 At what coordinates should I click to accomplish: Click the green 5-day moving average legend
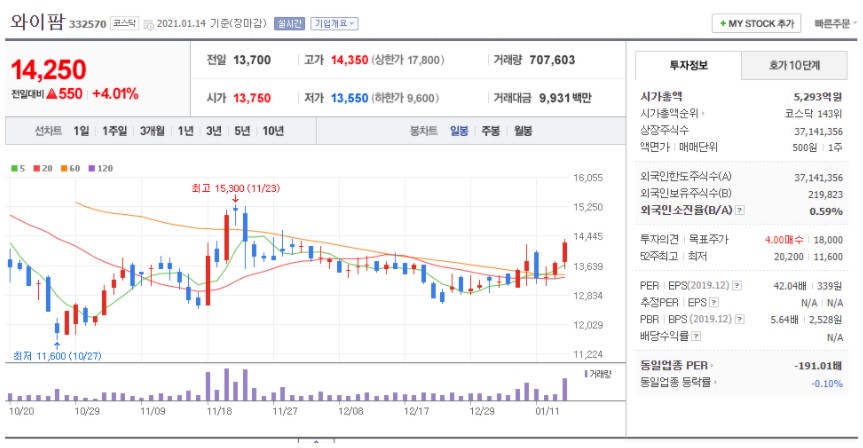(x=18, y=168)
